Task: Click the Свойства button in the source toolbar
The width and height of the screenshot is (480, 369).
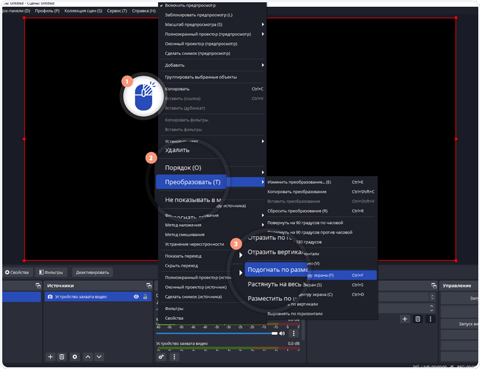Action: 17,272
